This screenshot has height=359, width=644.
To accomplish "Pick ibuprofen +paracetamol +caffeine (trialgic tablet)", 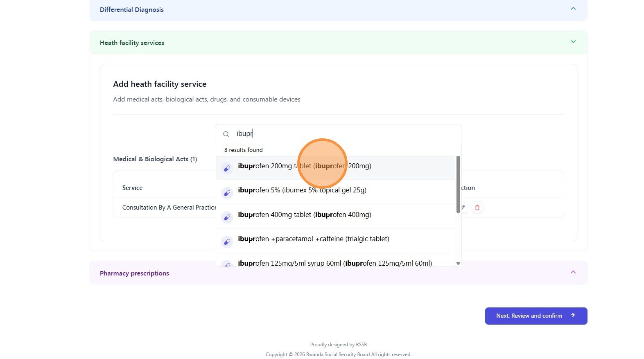I will tap(336, 241).
